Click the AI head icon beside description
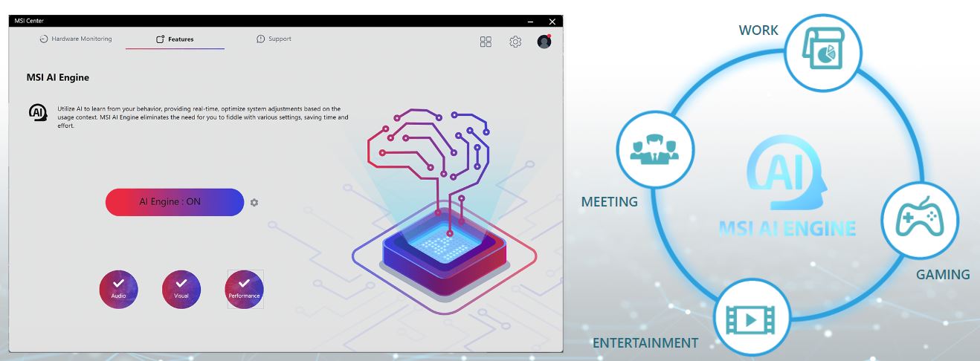980x361 pixels. 38,113
